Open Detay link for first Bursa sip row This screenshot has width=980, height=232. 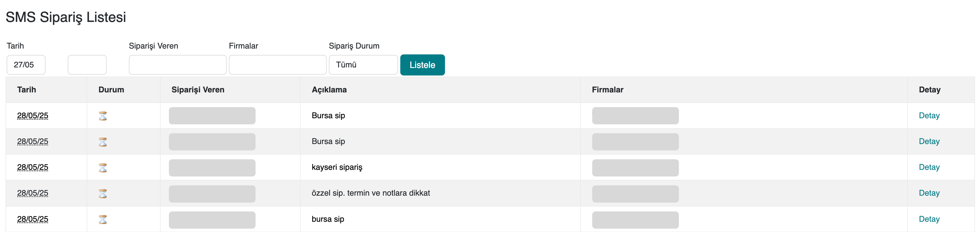[929, 116]
